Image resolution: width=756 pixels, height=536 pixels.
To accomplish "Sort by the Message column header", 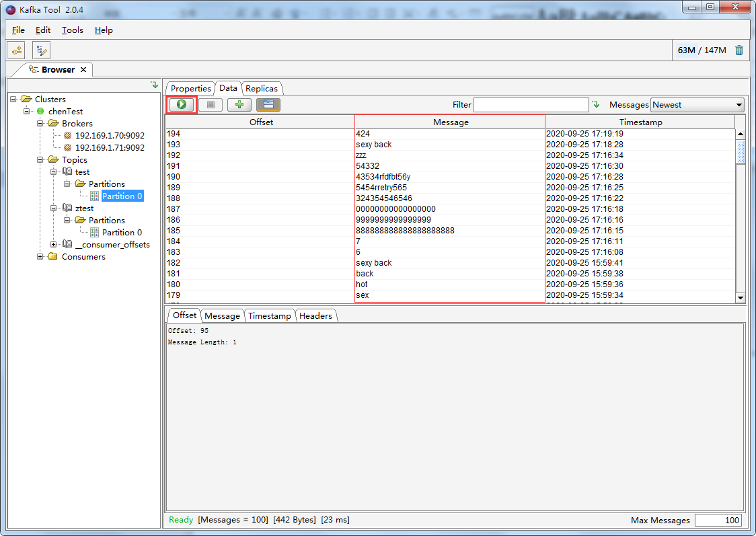I will [451, 122].
